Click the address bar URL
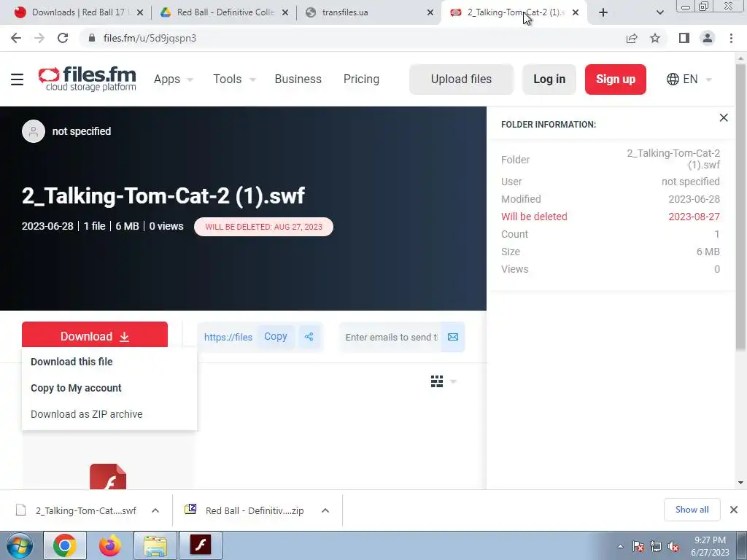 (x=150, y=38)
